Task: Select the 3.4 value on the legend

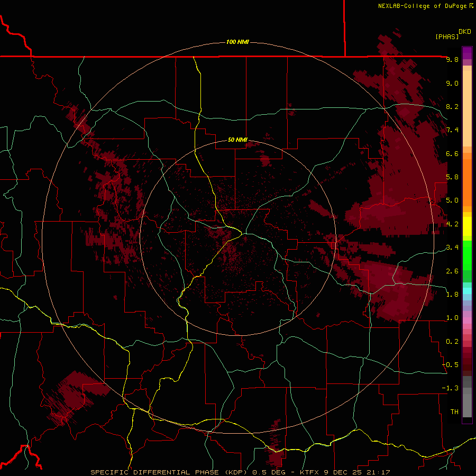Action: pos(452,248)
